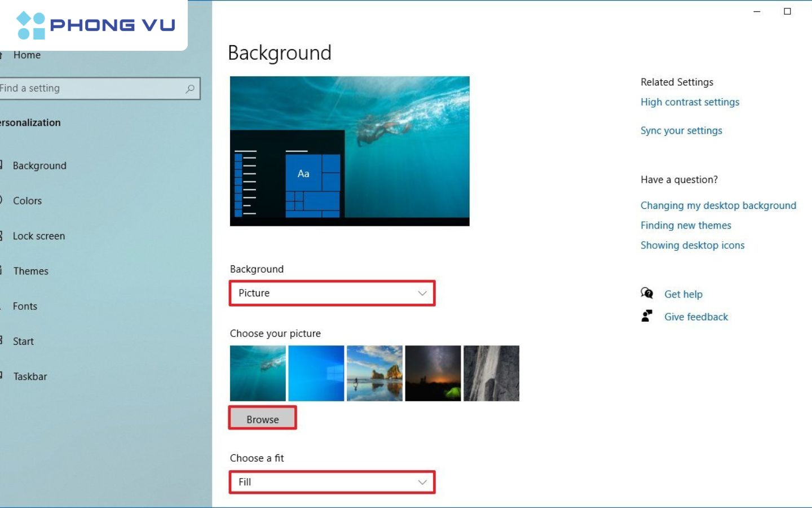The image size is (812, 508).
Task: Click the Picture dropdown chevron arrow
Action: 422,293
